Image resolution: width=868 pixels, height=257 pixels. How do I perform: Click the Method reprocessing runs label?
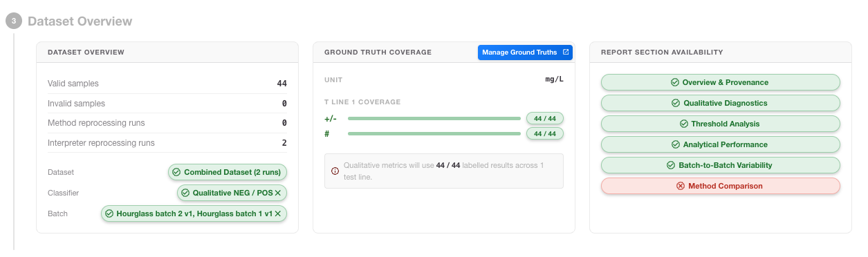pos(96,123)
